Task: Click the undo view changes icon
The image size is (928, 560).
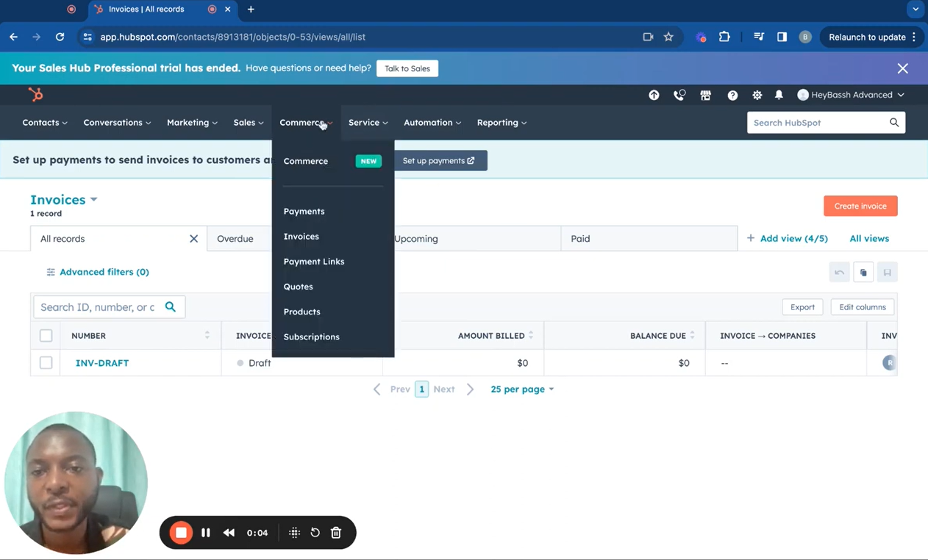Action: (x=839, y=273)
